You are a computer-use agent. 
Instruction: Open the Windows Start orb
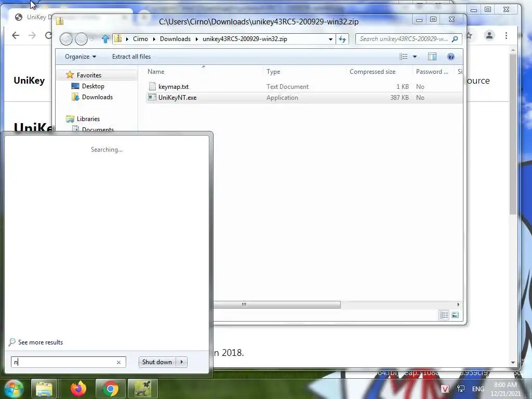click(13, 389)
